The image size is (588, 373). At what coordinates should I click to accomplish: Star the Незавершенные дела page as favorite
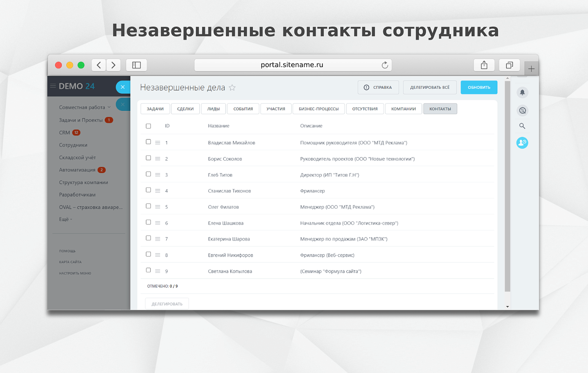click(x=232, y=88)
